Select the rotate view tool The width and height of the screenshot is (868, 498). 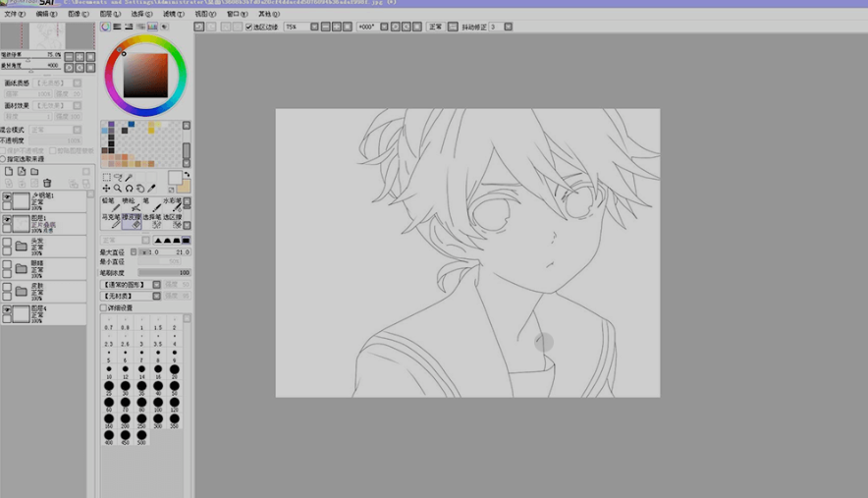click(129, 189)
